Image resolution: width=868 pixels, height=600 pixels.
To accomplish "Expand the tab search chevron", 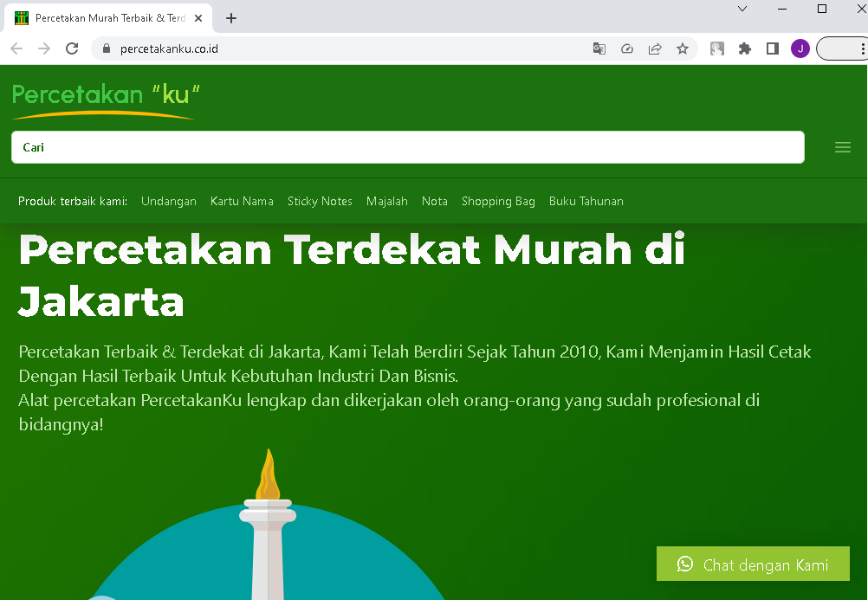I will point(743,9).
